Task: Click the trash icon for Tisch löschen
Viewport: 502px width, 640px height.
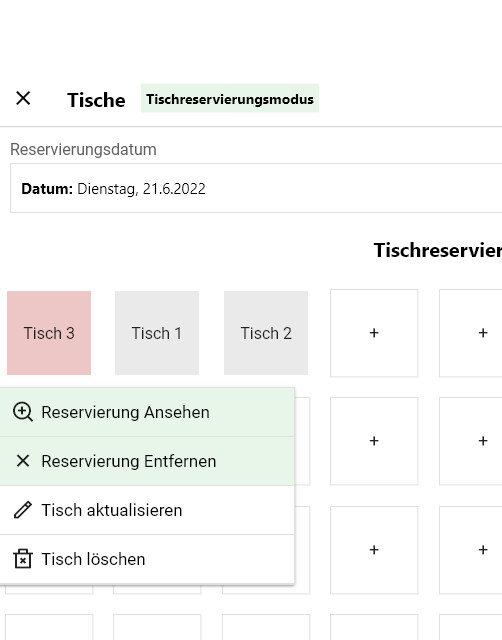Action: [x=23, y=559]
